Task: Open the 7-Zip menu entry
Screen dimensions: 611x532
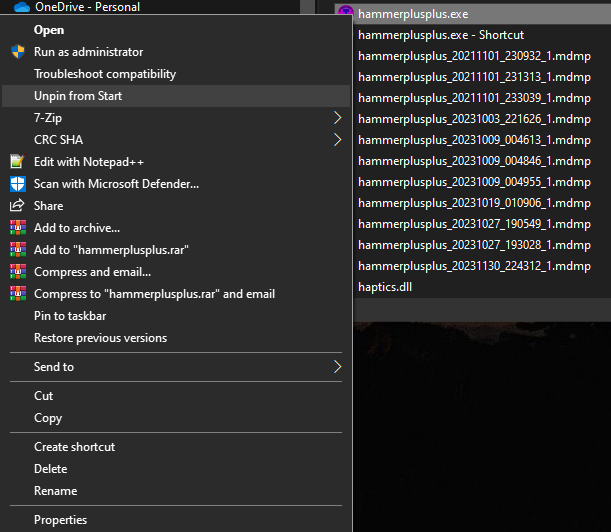Action: point(176,118)
